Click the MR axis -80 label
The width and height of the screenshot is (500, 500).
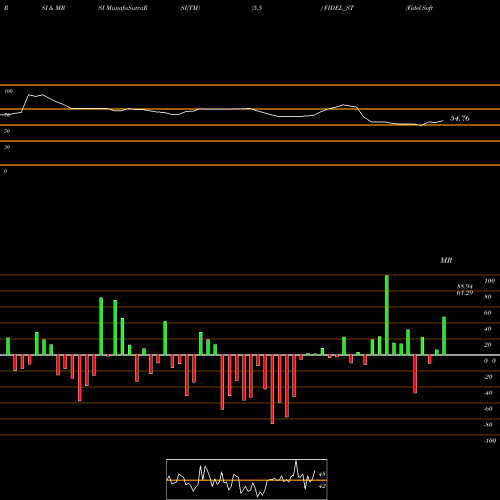(488, 425)
